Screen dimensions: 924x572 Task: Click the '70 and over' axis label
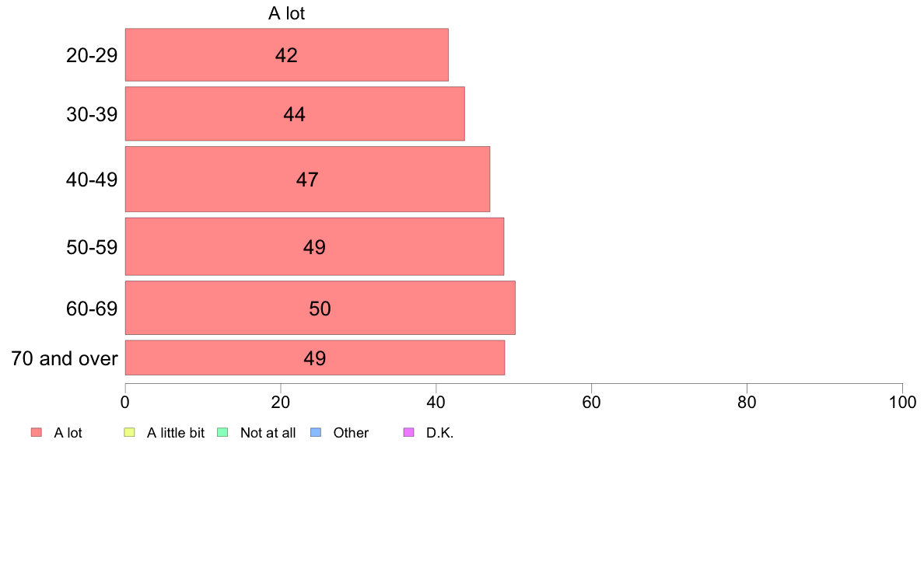point(65,358)
